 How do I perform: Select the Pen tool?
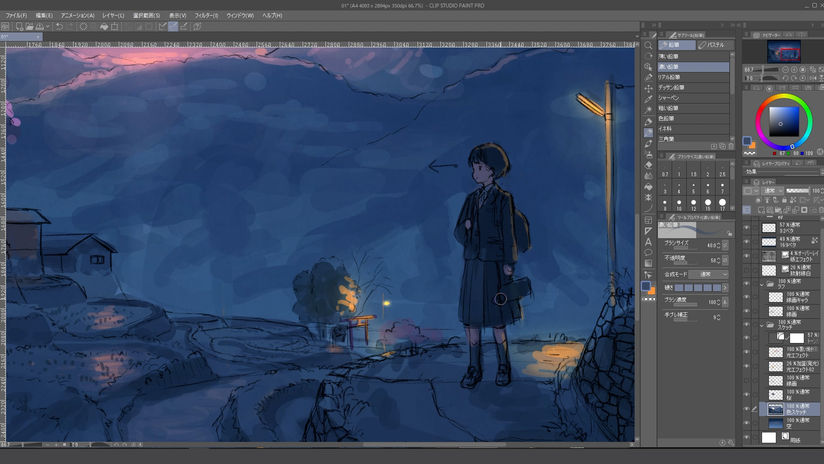point(648,121)
